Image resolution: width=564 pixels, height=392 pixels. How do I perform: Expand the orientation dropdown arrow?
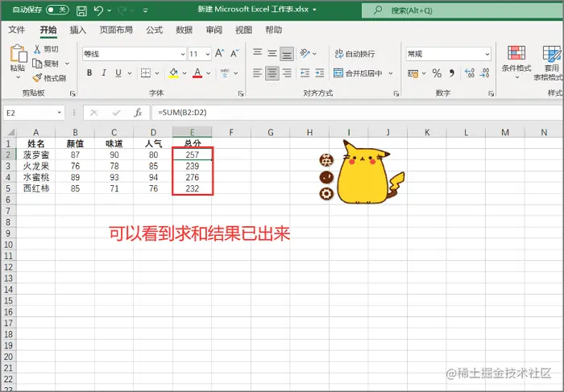tap(314, 54)
